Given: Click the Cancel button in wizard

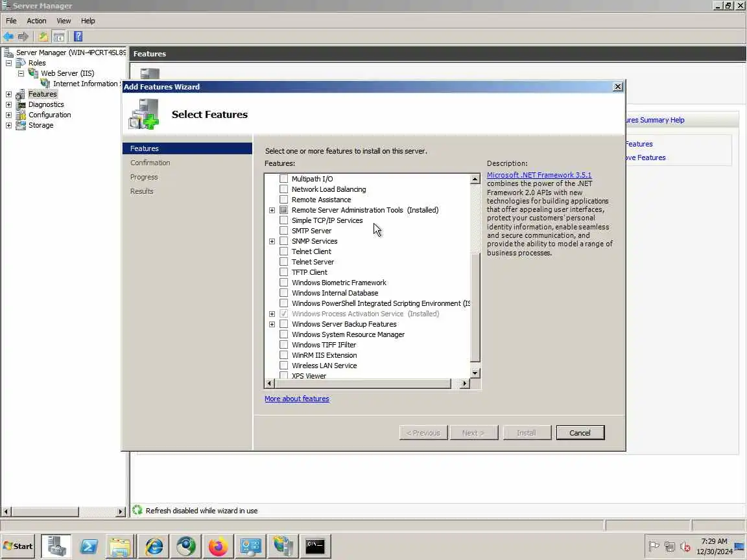Looking at the screenshot, I should click(580, 433).
